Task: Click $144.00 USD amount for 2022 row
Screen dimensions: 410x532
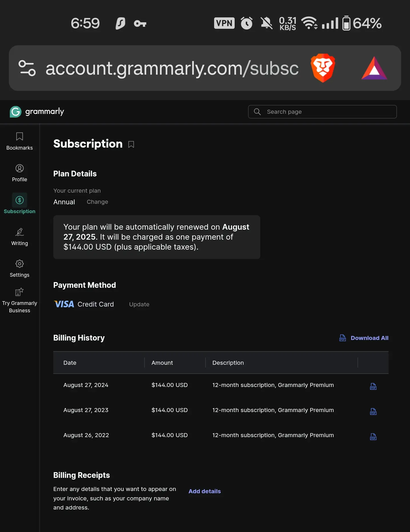Action: tap(169, 435)
